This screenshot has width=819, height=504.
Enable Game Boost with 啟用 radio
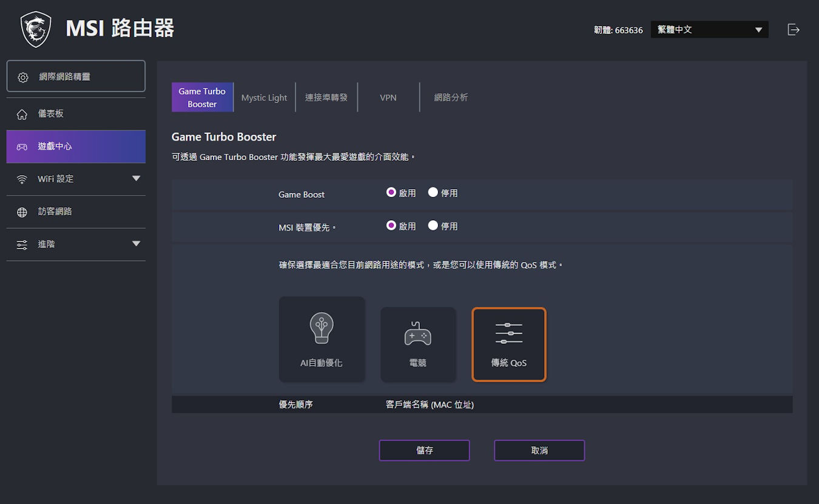pos(391,192)
